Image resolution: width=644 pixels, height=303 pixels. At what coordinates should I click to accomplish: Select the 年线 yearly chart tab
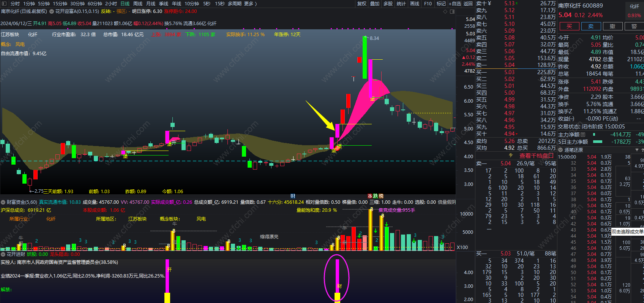177,3
